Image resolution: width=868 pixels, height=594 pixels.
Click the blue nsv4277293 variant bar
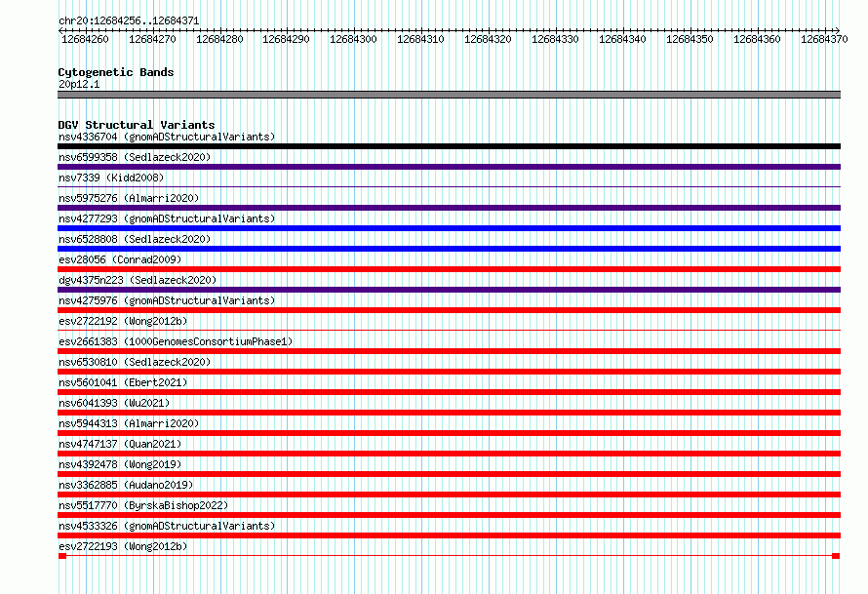[449, 228]
